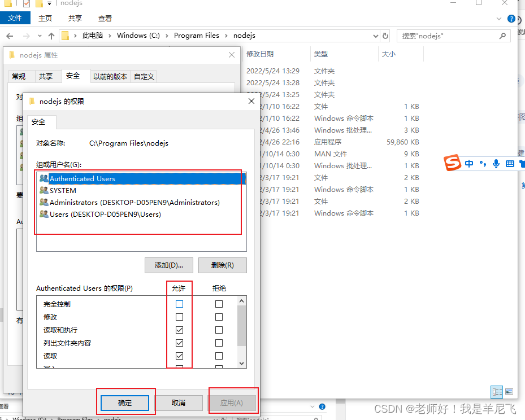
Task: Click the Sogou microphone voice input icon
Action: pyautogui.click(x=496, y=163)
